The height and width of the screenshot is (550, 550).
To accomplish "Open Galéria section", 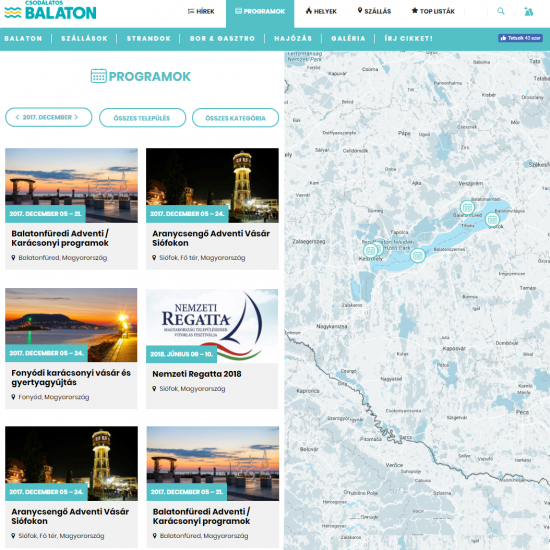I will [348, 39].
